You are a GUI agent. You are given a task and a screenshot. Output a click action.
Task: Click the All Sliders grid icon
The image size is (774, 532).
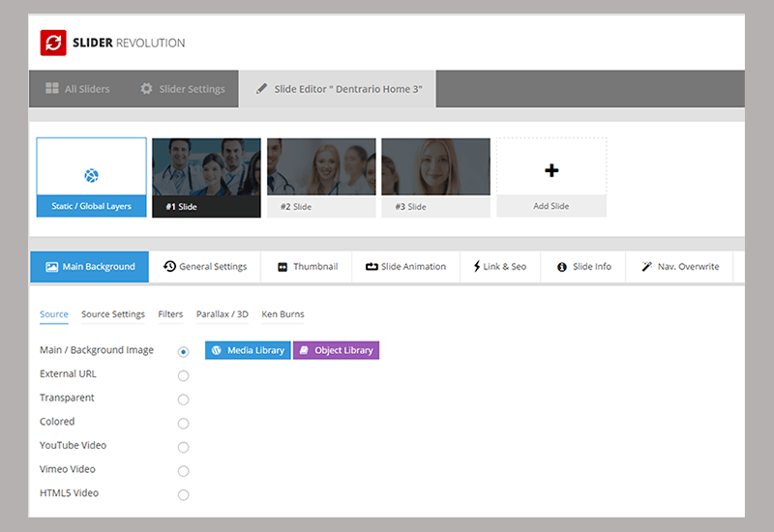pos(52,88)
